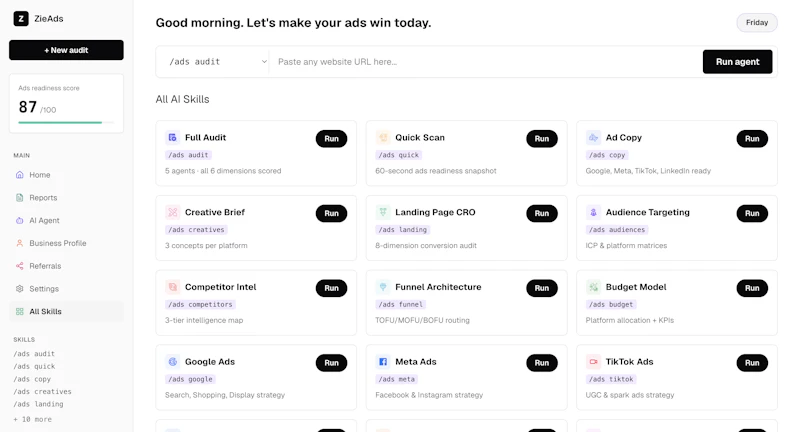
Task: Click the Reports document icon
Action: pos(19,197)
